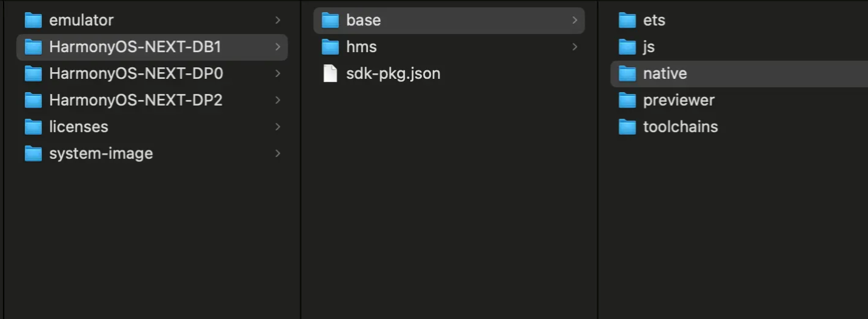Expand the licenses folder chevron
868x319 pixels.
[x=278, y=127]
